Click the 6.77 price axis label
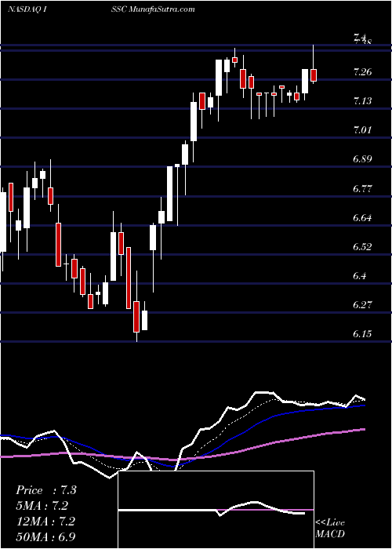Screen dimensions: 392x549 point(362,189)
